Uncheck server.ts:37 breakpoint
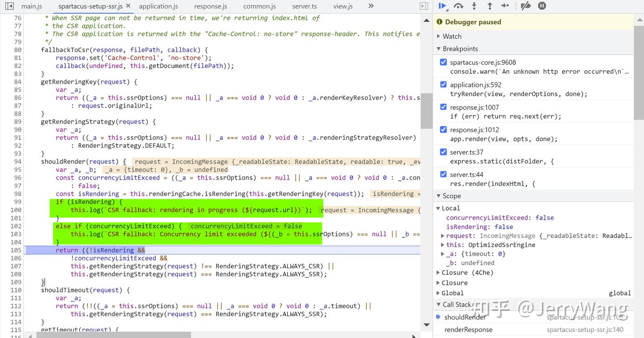The width and height of the screenshot is (644, 338). click(443, 152)
